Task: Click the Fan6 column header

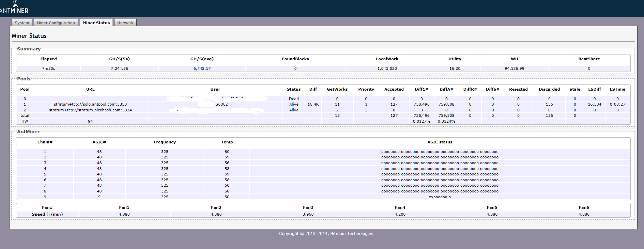Action: pos(584,207)
